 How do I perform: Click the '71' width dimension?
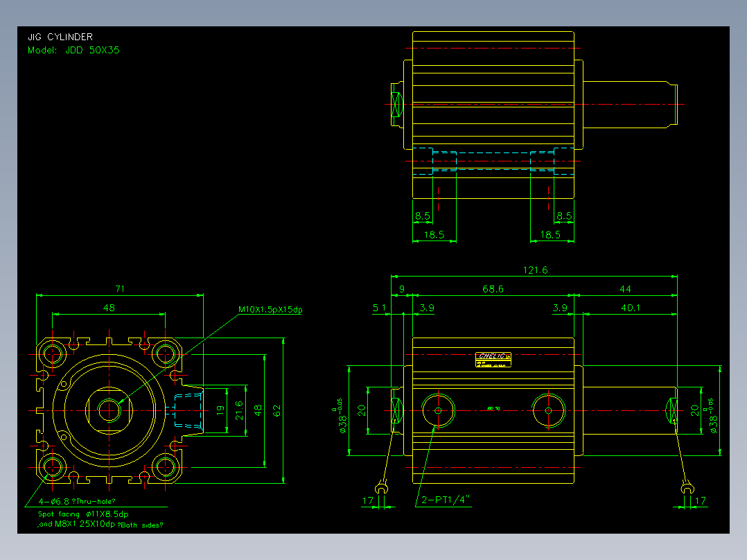click(120, 289)
